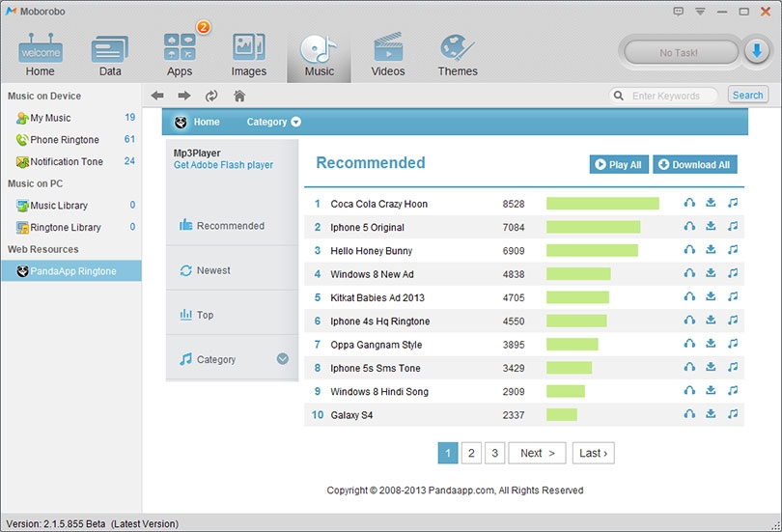This screenshot has height=532, width=782.
Task: Listen to Galaxy S4 headphone icon
Action: (689, 413)
